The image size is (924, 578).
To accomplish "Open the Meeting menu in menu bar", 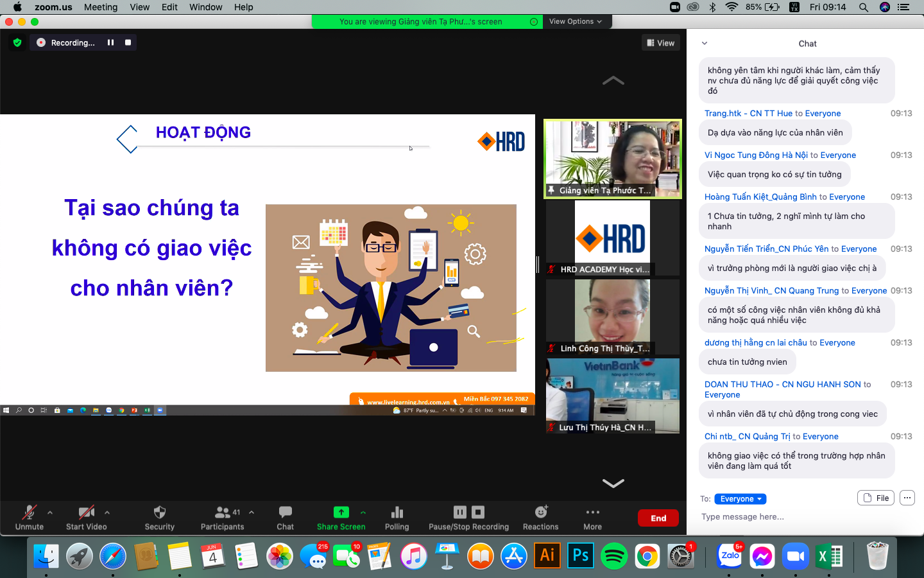I will pyautogui.click(x=101, y=7).
